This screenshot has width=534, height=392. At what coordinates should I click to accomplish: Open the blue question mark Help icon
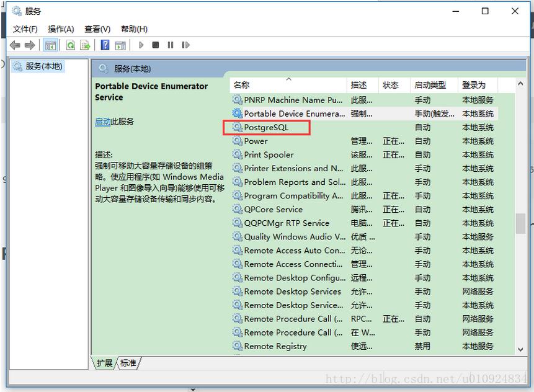pos(105,45)
